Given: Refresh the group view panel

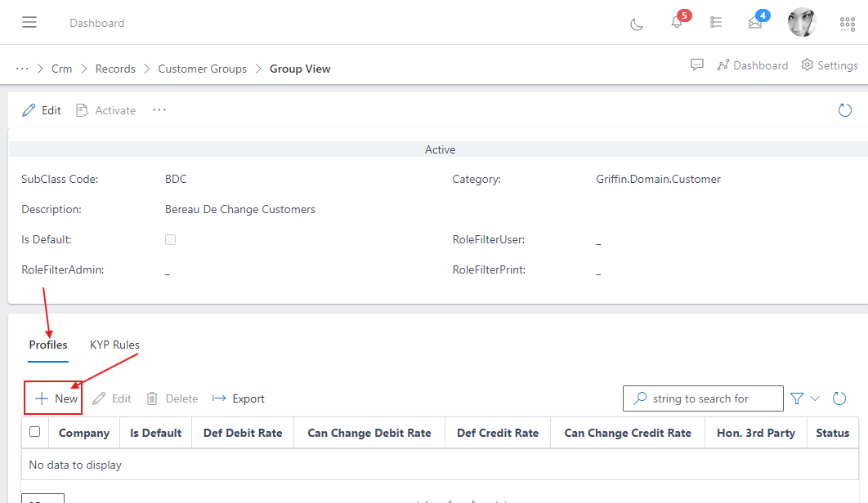Looking at the screenshot, I should (x=844, y=109).
